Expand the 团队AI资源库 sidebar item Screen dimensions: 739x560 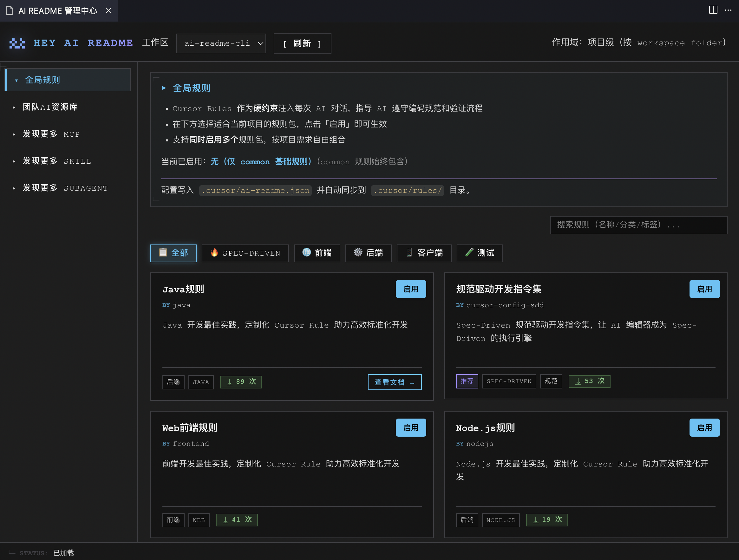[68, 107]
